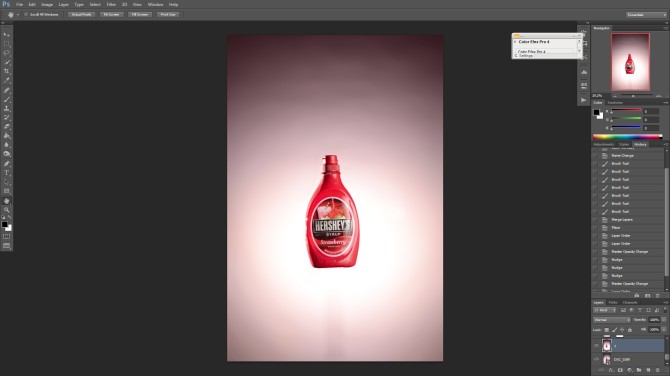Image resolution: width=670 pixels, height=376 pixels.
Task: Lock all on layer padlock icon
Action: [630, 330]
